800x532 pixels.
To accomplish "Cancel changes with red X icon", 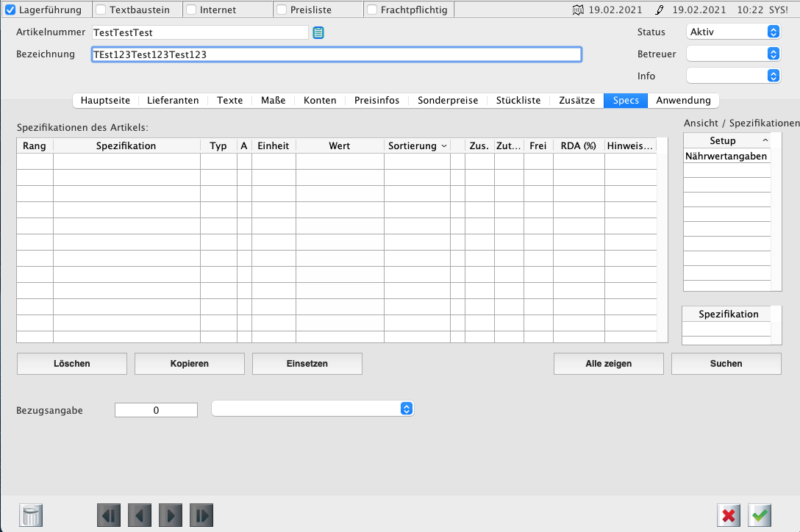I will click(729, 515).
